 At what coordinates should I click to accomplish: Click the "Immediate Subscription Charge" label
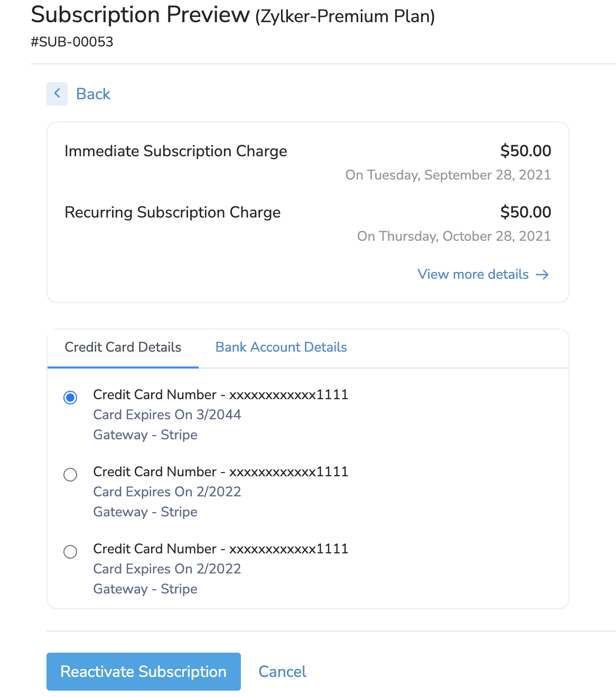click(x=175, y=152)
